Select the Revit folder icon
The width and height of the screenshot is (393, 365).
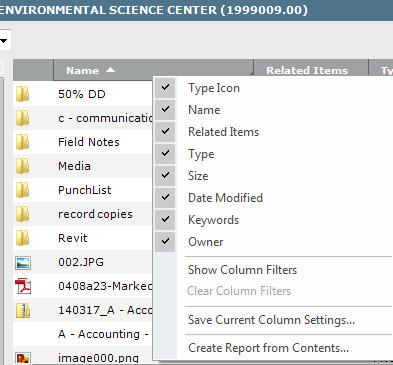pyautogui.click(x=22, y=238)
